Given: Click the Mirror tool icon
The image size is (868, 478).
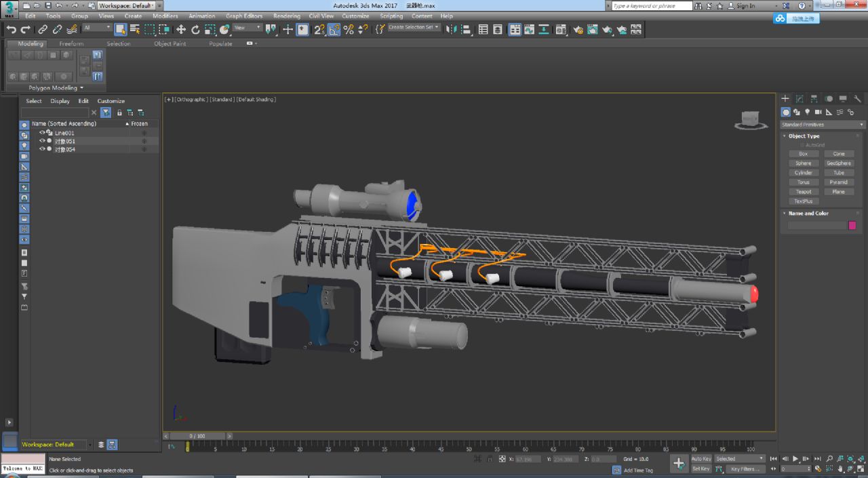Looking at the screenshot, I should click(451, 29).
